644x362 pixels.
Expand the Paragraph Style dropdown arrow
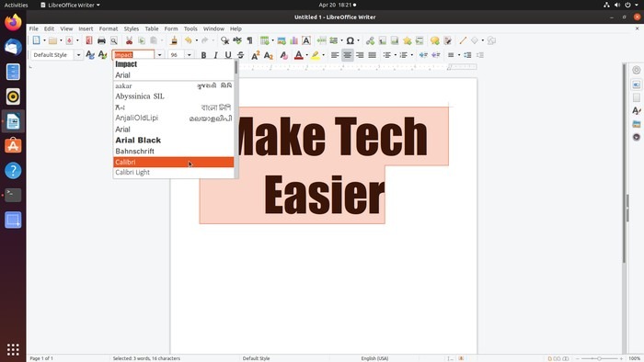(78, 55)
